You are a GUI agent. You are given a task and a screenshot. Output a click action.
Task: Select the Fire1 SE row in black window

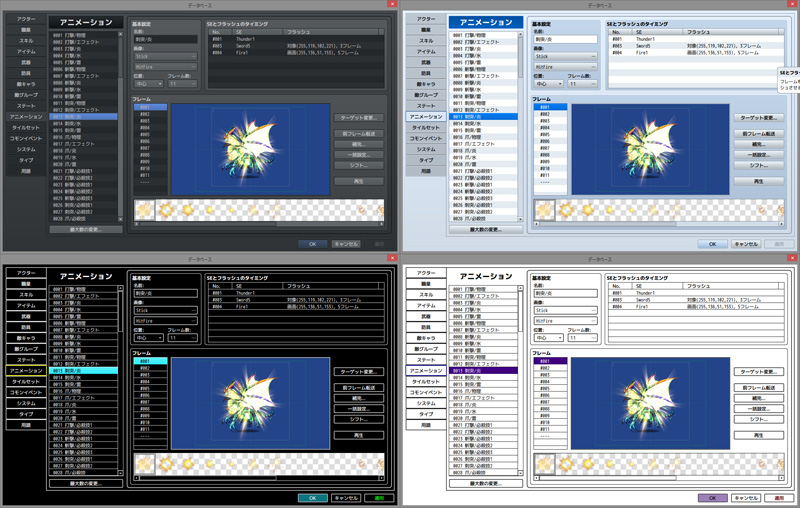click(x=296, y=307)
